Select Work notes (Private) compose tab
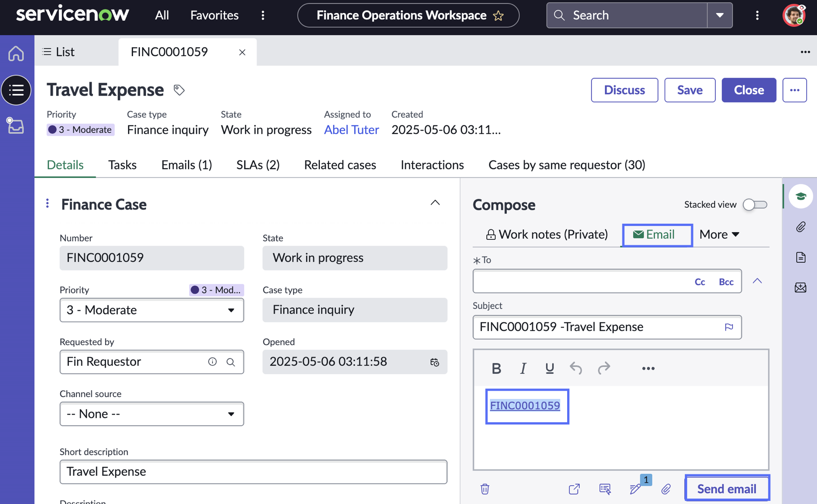Viewport: 817px width, 504px height. click(547, 234)
